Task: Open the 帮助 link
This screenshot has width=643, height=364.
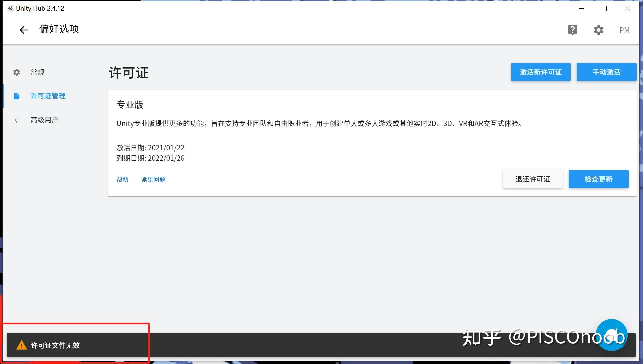Action: pos(122,180)
